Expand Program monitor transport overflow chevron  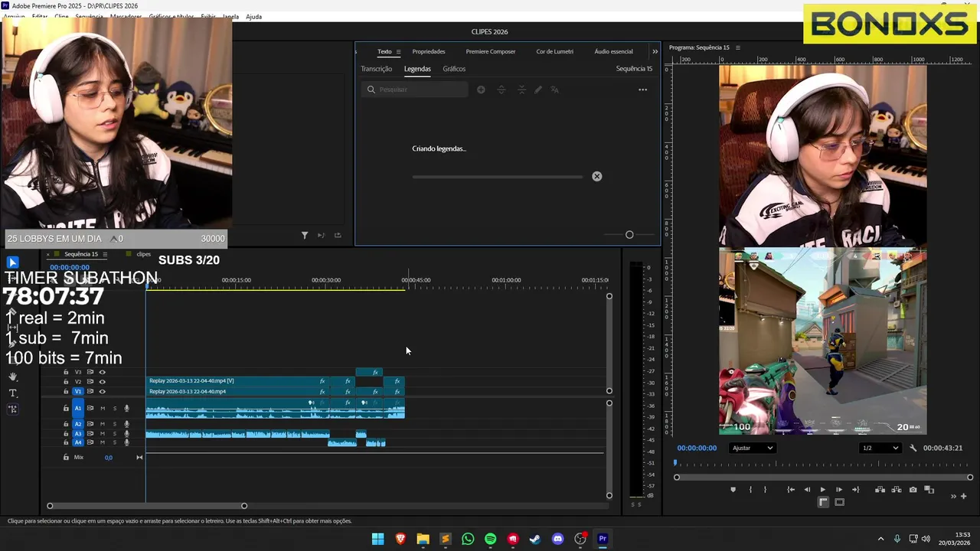point(954,496)
